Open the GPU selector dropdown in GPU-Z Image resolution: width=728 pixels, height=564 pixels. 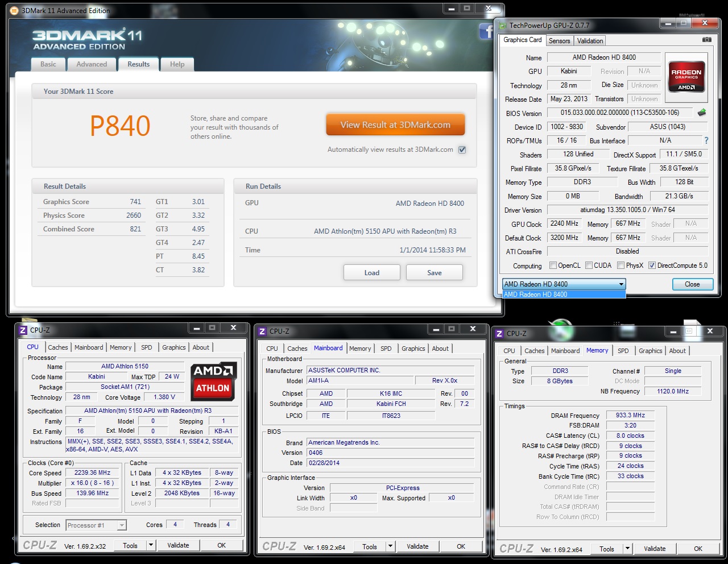(x=621, y=284)
